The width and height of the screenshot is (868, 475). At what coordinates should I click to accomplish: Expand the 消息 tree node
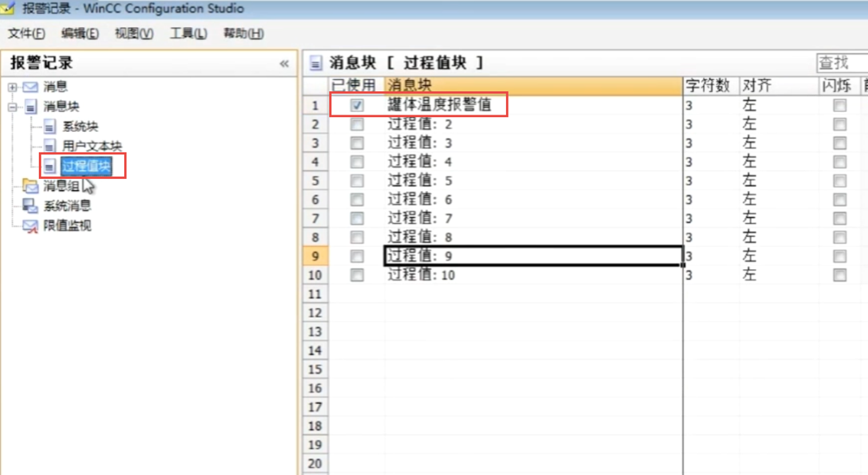point(12,87)
